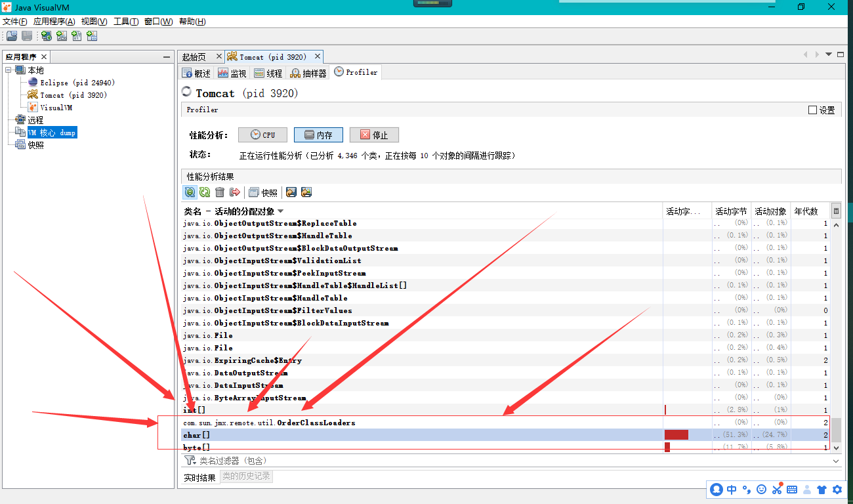853x504 pixels.
Task: Expand the class name filter dropdown chevron
Action: coord(836,461)
